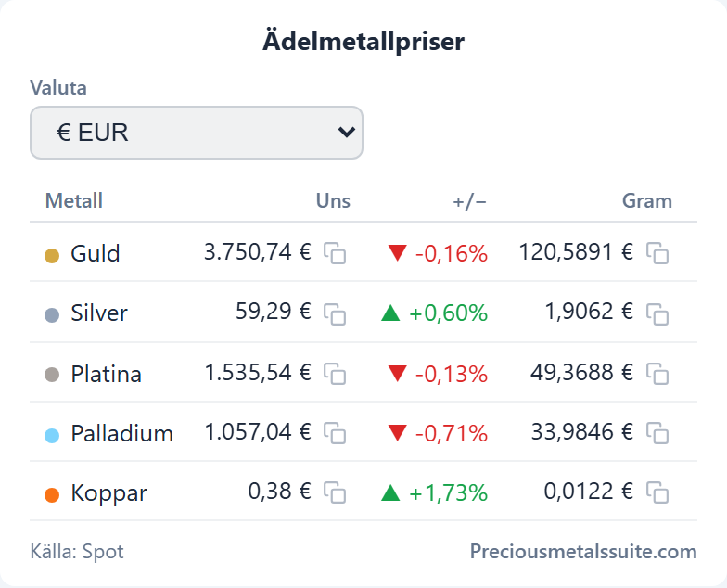Viewport: 727px width, 588px height.
Task: Copy the Guld price per ounce
Action: tap(335, 253)
